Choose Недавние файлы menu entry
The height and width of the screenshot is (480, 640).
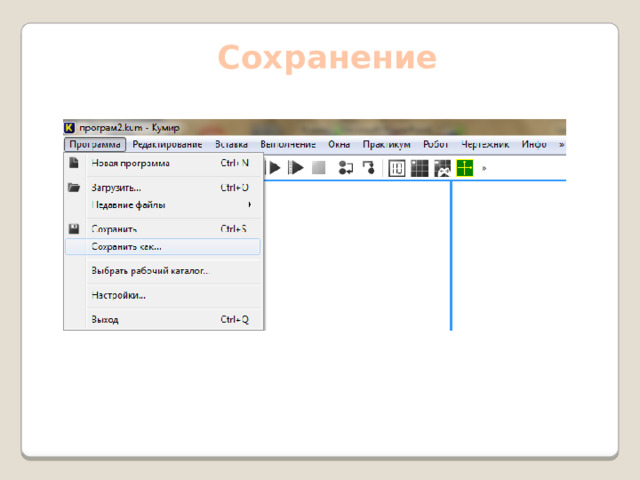(162, 204)
